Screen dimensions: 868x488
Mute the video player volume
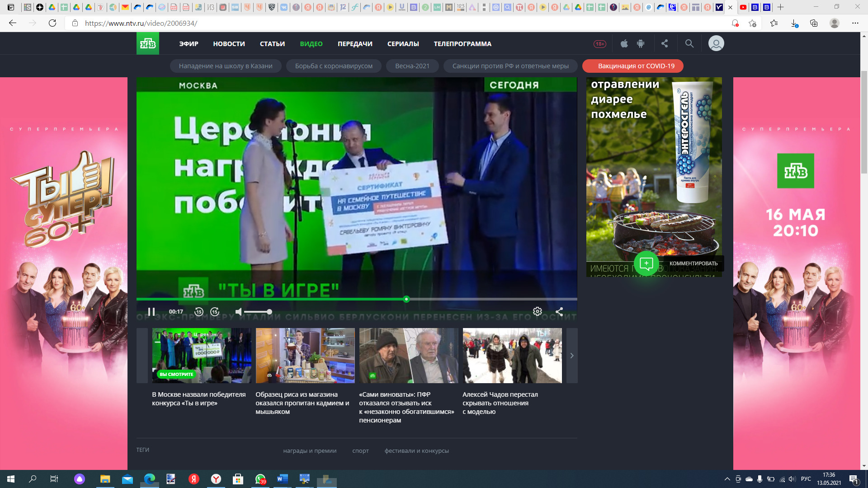(239, 312)
